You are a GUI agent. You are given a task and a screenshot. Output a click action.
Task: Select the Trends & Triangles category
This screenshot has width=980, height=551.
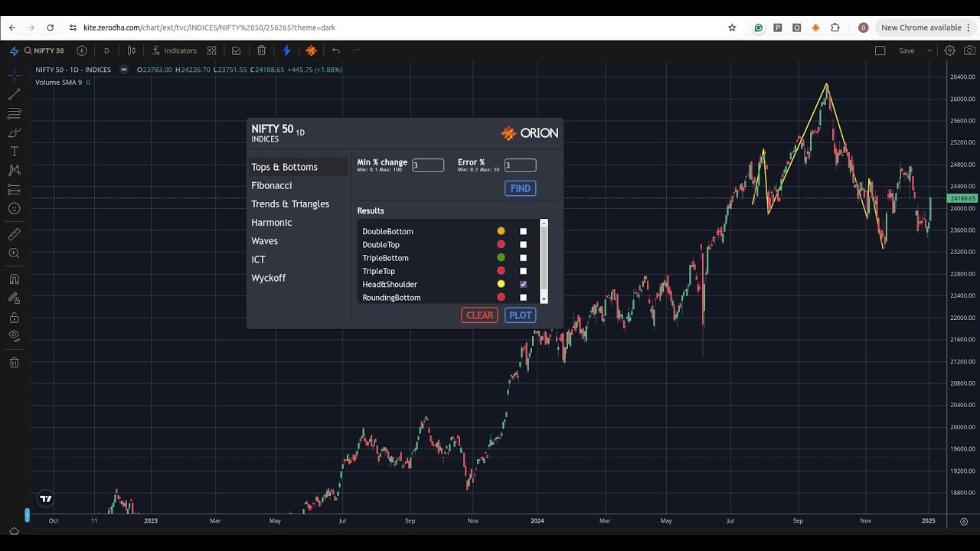[298, 204]
